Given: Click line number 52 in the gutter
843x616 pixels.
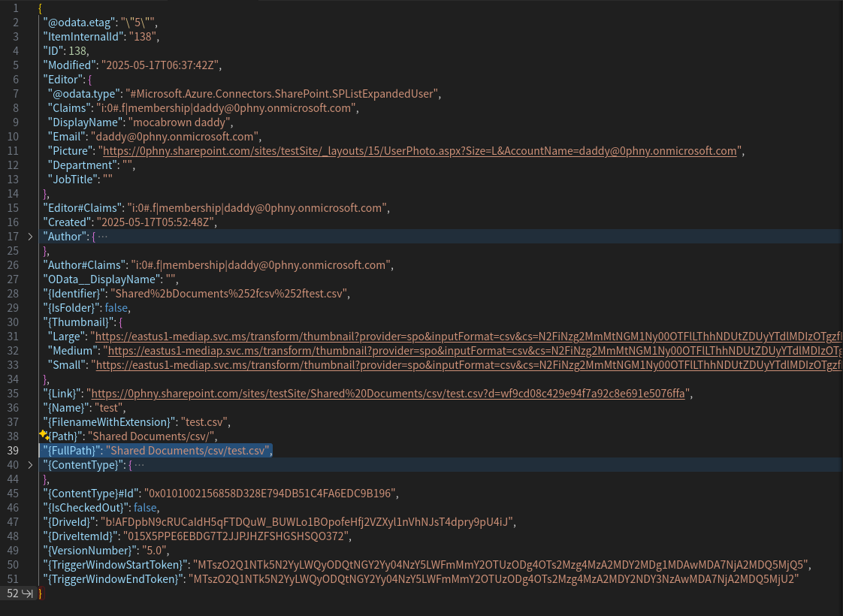Looking at the screenshot, I should 13,593.
